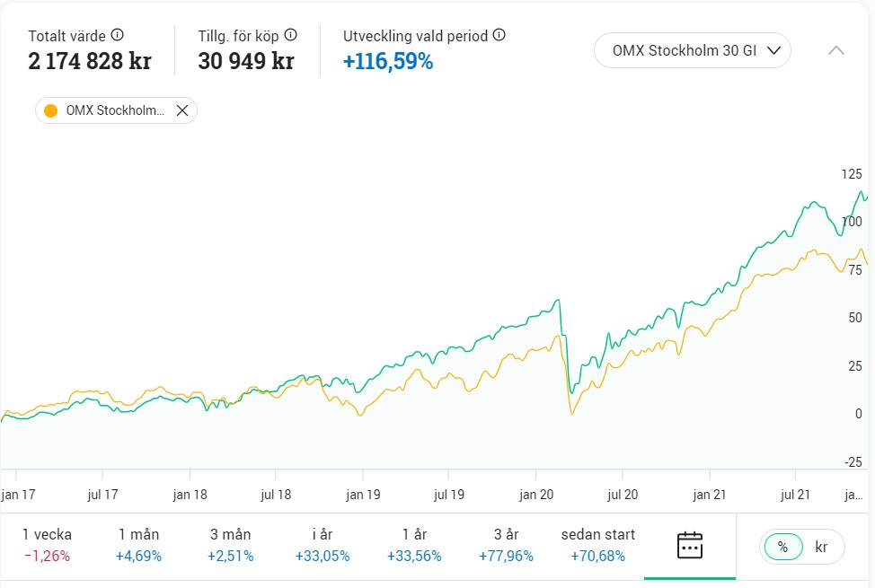Image resolution: width=875 pixels, height=588 pixels.
Task: Select the 3 år period
Action: point(506,545)
